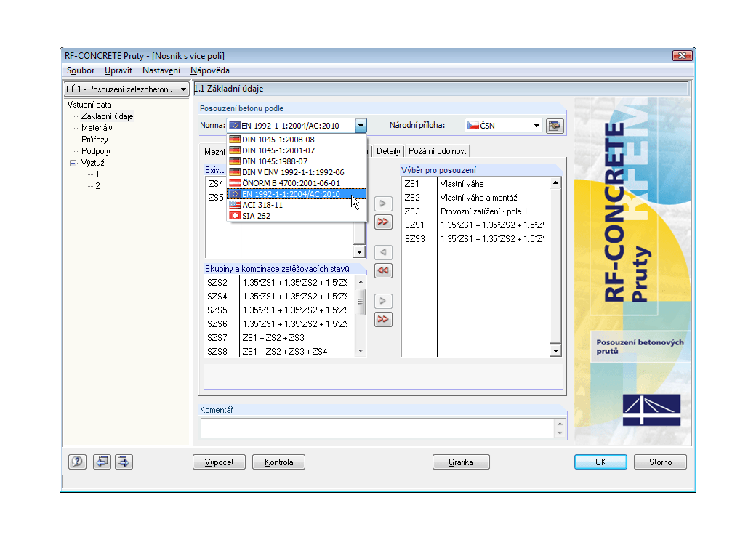Click into the Komentář input field
756x540 pixels.
[x=377, y=428]
